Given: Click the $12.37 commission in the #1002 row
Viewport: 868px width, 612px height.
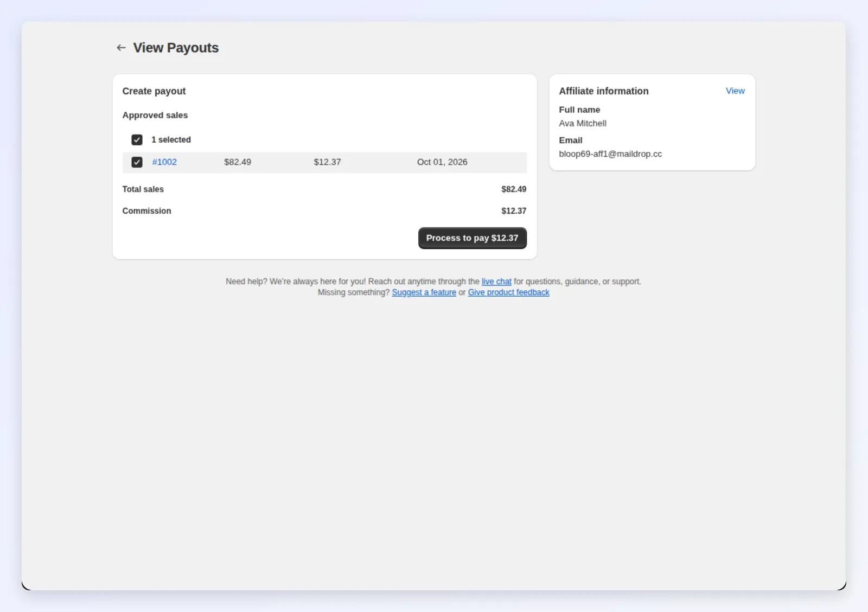Looking at the screenshot, I should coord(327,162).
